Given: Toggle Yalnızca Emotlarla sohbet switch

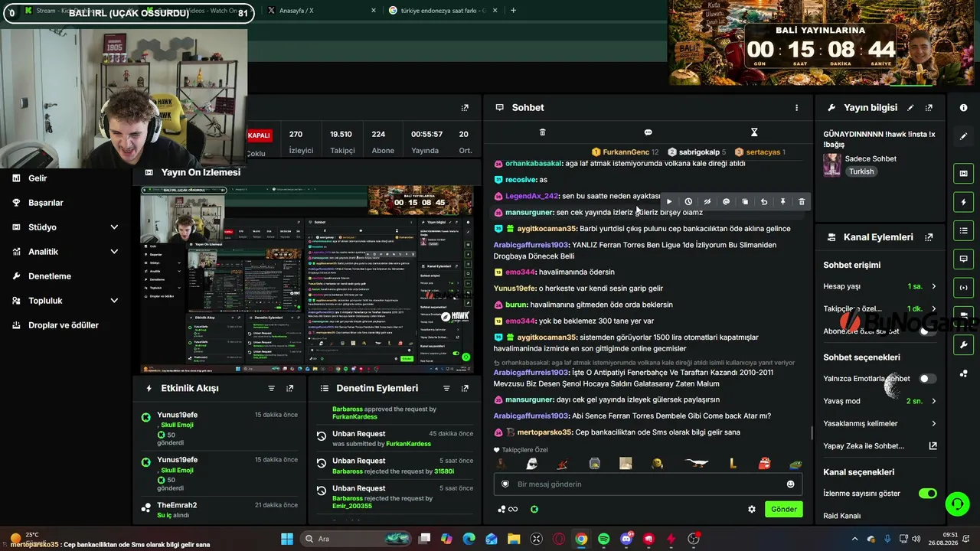Looking at the screenshot, I should tap(927, 379).
